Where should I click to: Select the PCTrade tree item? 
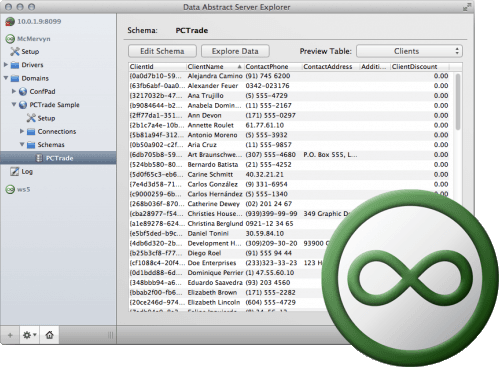(x=58, y=158)
